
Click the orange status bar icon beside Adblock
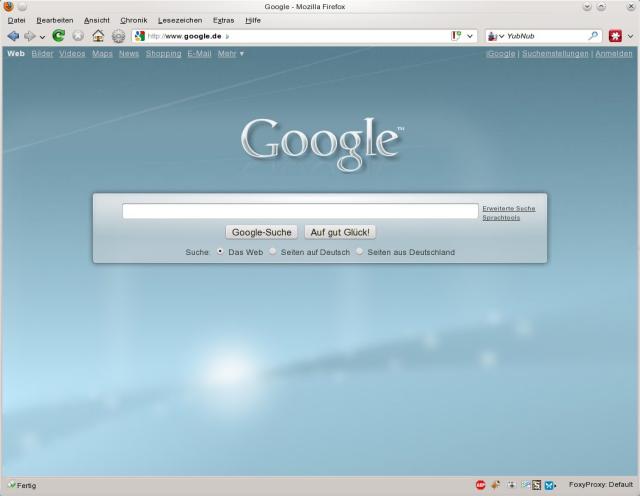pos(496,485)
